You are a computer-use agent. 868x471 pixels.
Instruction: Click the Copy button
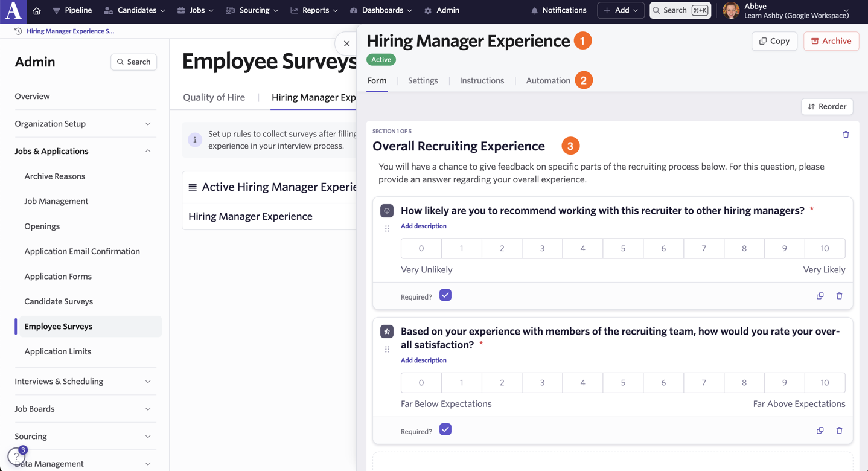[x=774, y=41]
